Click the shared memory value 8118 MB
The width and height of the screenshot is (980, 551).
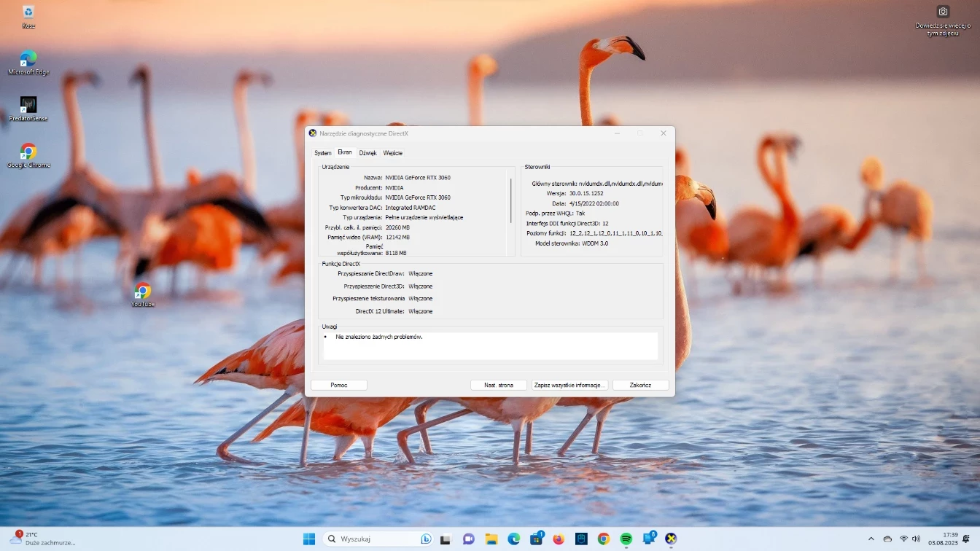[x=396, y=253]
